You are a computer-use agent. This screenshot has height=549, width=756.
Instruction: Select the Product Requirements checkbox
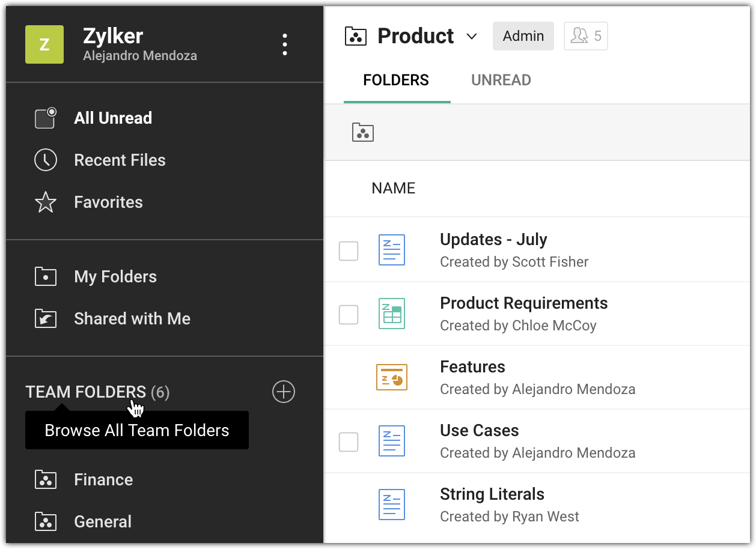click(349, 314)
